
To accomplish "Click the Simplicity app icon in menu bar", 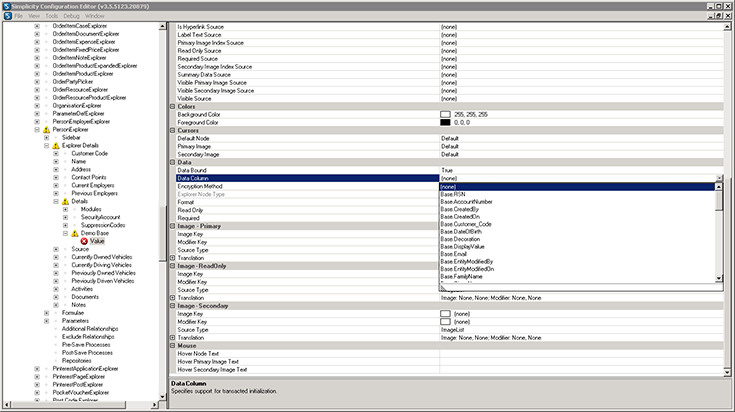I will [8, 16].
